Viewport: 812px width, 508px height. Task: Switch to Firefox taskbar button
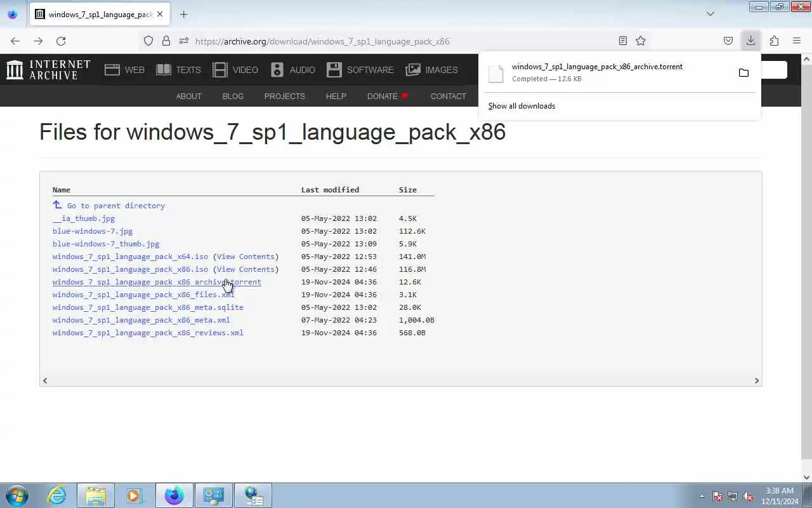(174, 495)
